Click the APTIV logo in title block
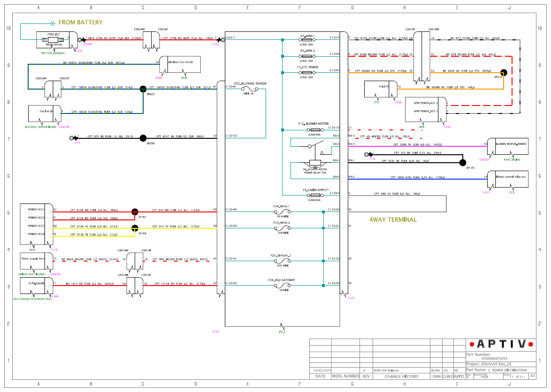This screenshot has height=392, width=551. pyautogui.click(x=501, y=344)
